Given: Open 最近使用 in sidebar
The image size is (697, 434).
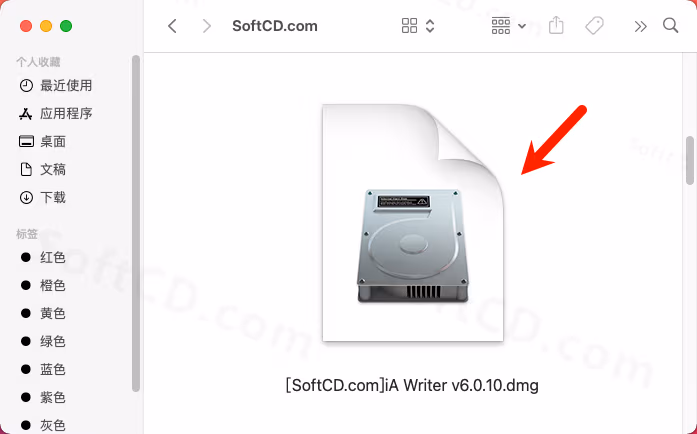Looking at the screenshot, I should (56, 85).
